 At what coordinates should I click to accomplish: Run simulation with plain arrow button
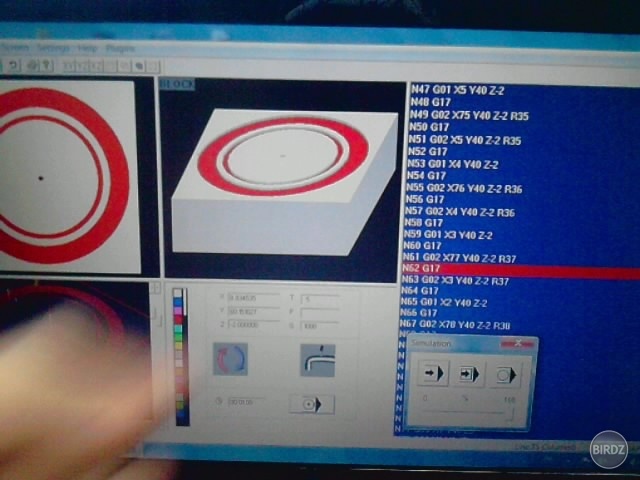click(x=433, y=373)
